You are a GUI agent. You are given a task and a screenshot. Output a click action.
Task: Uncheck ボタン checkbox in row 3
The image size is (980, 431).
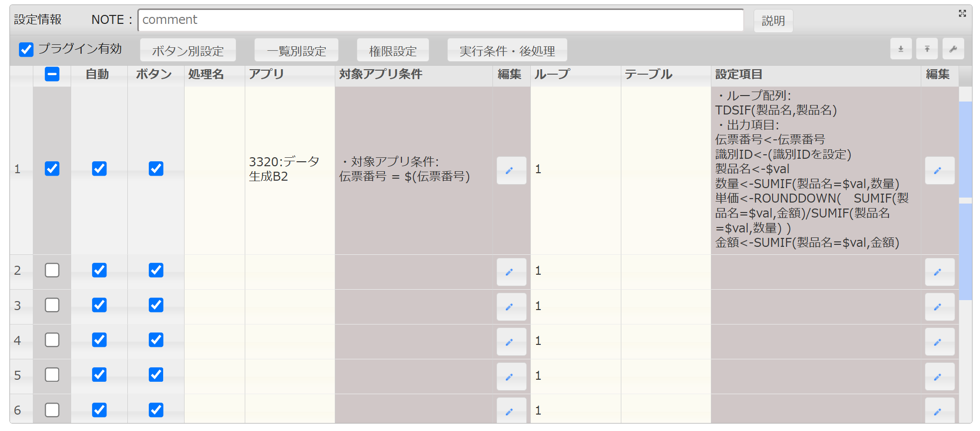click(x=156, y=305)
